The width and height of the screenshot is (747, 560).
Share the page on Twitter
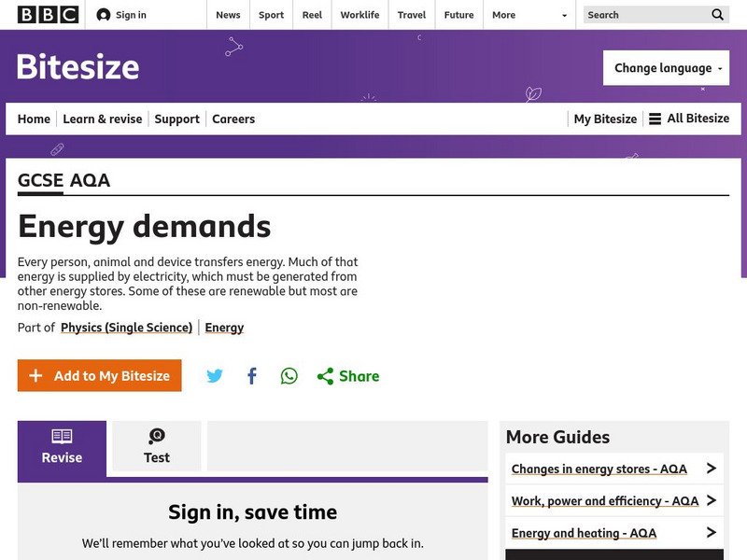216,375
